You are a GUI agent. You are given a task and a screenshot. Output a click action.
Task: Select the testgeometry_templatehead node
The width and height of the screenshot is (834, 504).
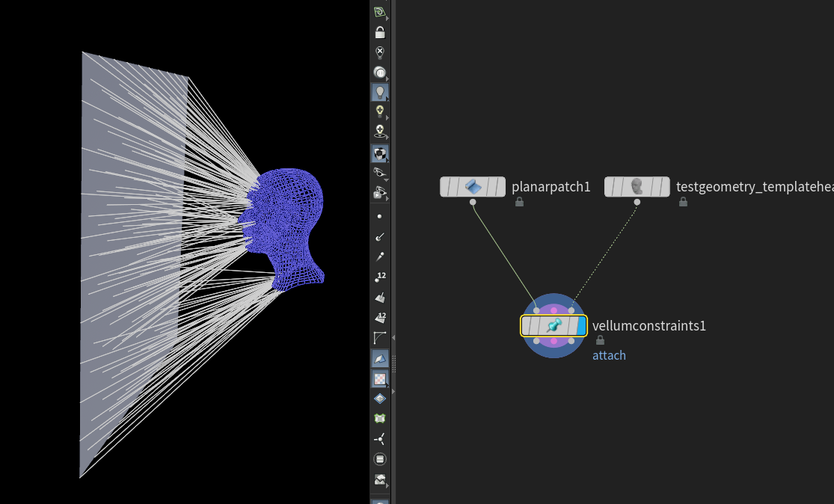[637, 187]
